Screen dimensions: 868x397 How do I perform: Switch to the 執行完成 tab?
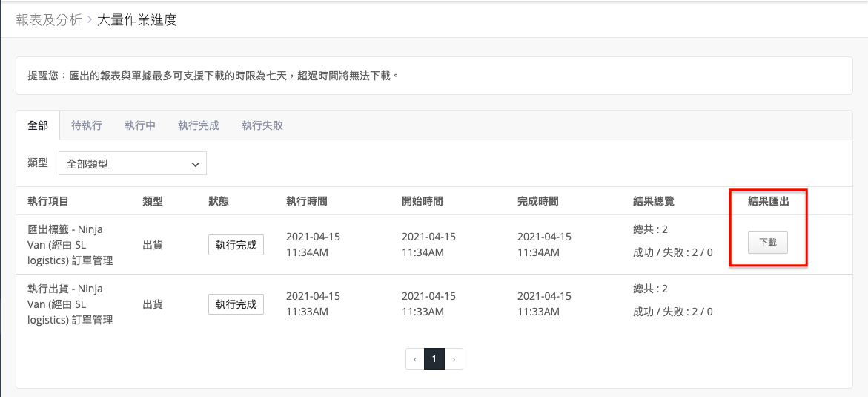(x=199, y=125)
